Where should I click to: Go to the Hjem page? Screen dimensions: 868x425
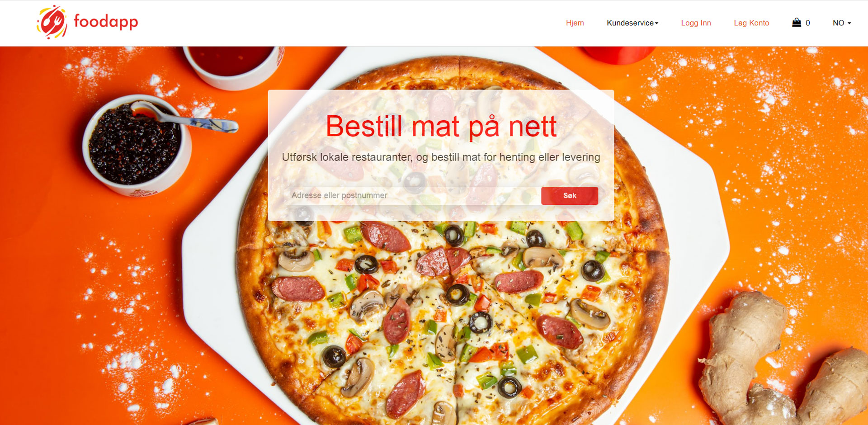pos(575,23)
